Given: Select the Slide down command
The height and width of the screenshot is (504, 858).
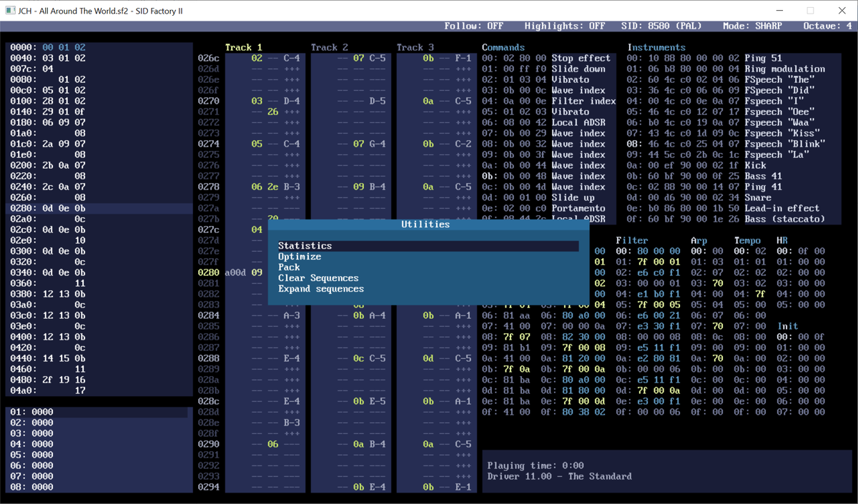Looking at the screenshot, I should pyautogui.click(x=548, y=69).
